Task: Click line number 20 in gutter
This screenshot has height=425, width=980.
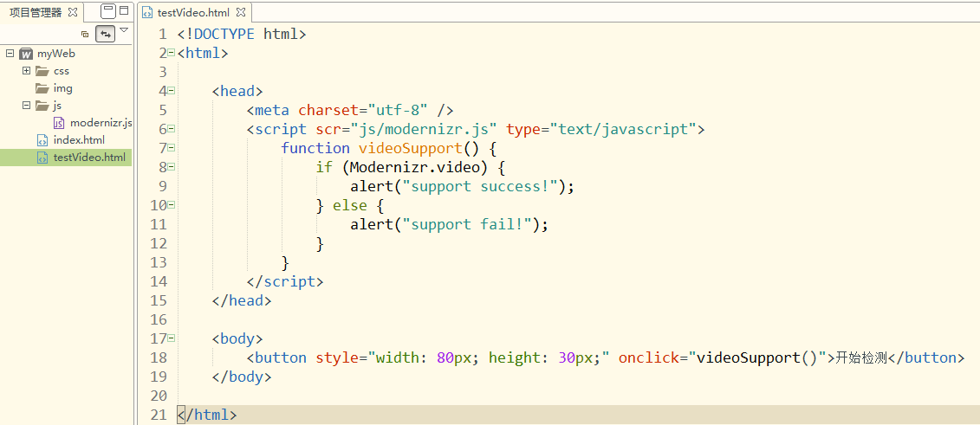Action: click(159, 396)
